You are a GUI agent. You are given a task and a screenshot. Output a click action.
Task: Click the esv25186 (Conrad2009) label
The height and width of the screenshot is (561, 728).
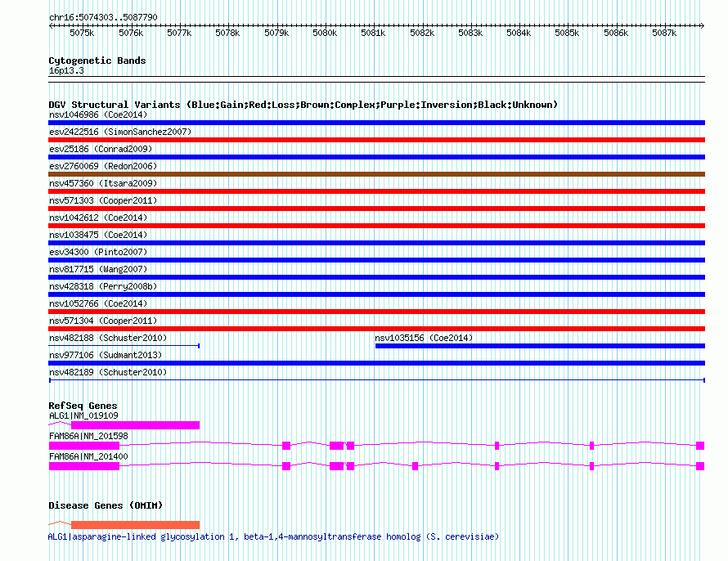(101, 149)
